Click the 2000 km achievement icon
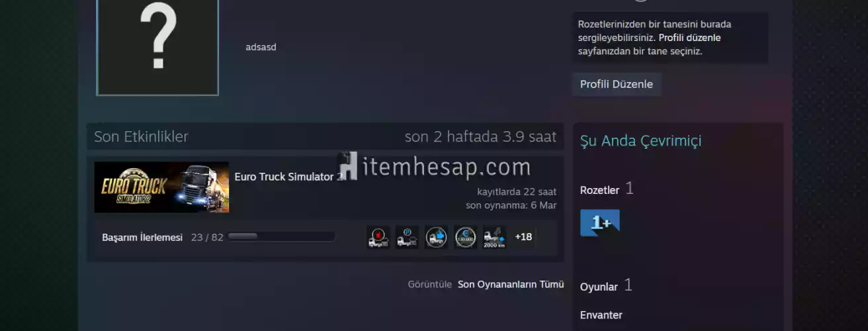The image size is (868, 331). coord(494,237)
